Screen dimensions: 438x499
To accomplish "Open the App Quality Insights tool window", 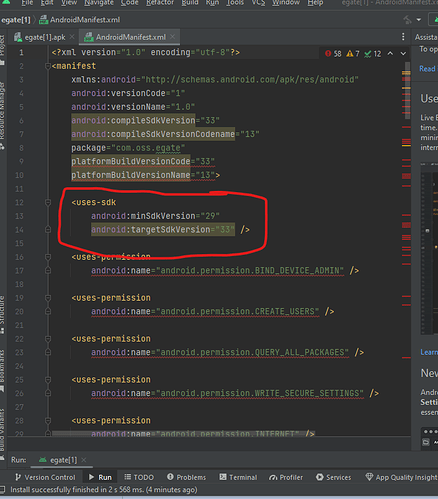I will [401, 477].
